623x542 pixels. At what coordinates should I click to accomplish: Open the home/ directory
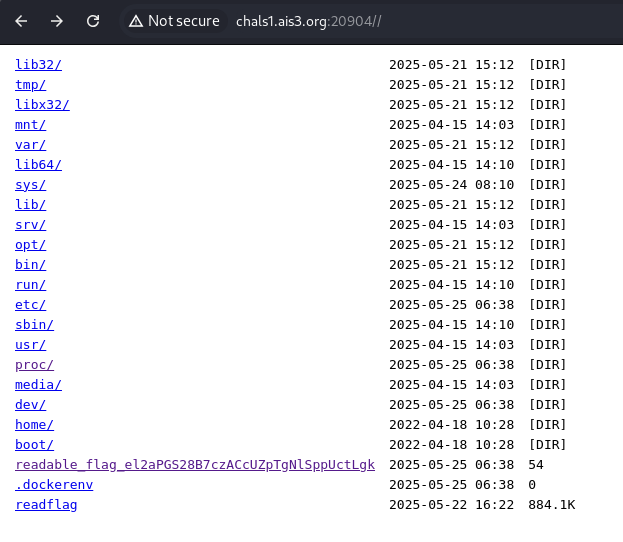(34, 425)
